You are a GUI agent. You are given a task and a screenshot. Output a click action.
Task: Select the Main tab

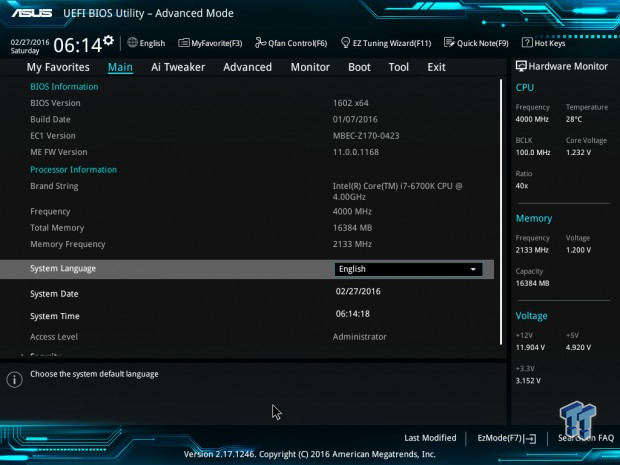pyautogui.click(x=120, y=67)
